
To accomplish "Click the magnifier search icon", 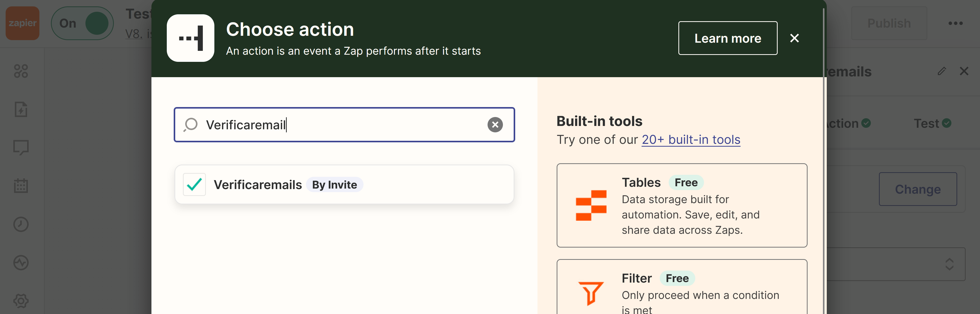I will pos(191,125).
